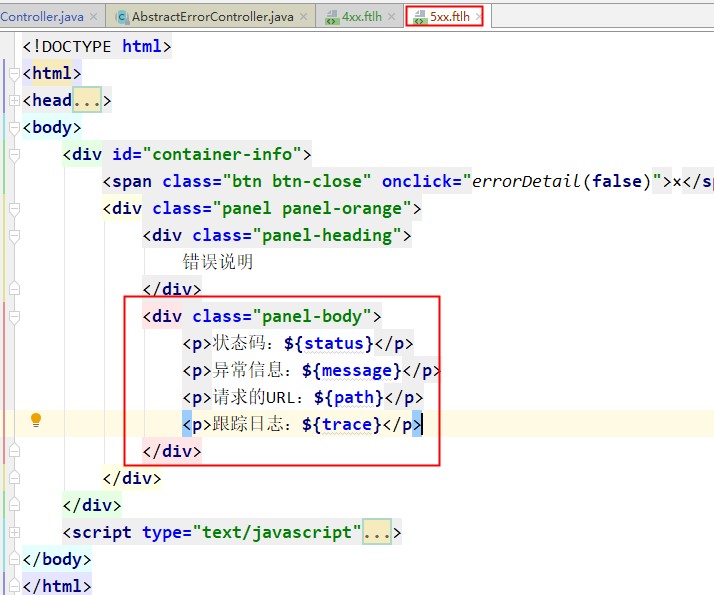
Task: Close the Controller.java tab
Action: click(93, 17)
